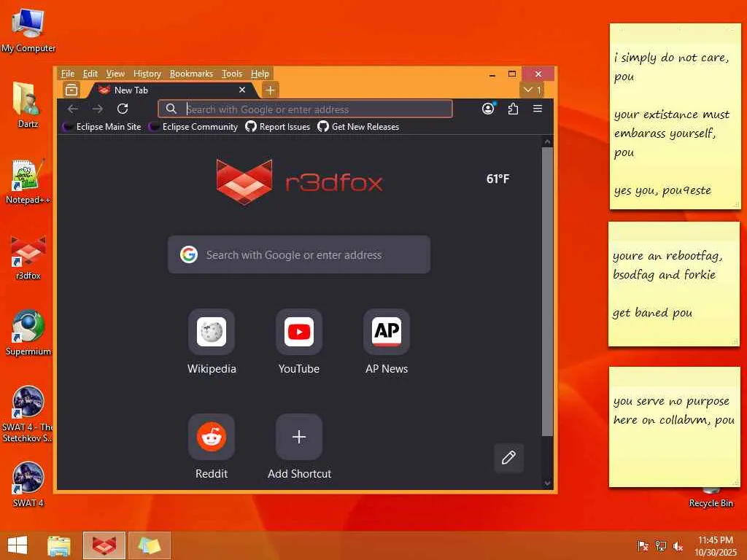Click the network tray icon
The image size is (747, 560).
pos(661,546)
